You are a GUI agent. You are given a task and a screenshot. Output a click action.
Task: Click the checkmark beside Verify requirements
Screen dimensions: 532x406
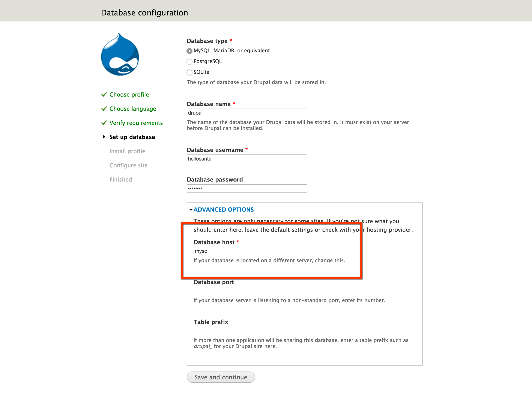pyautogui.click(x=104, y=123)
